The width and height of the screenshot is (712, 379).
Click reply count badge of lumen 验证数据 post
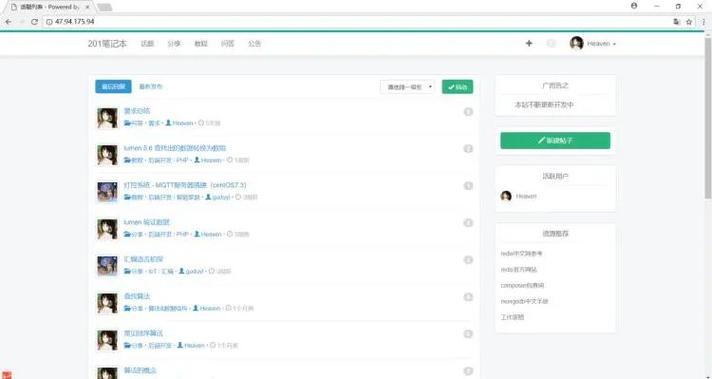point(468,222)
